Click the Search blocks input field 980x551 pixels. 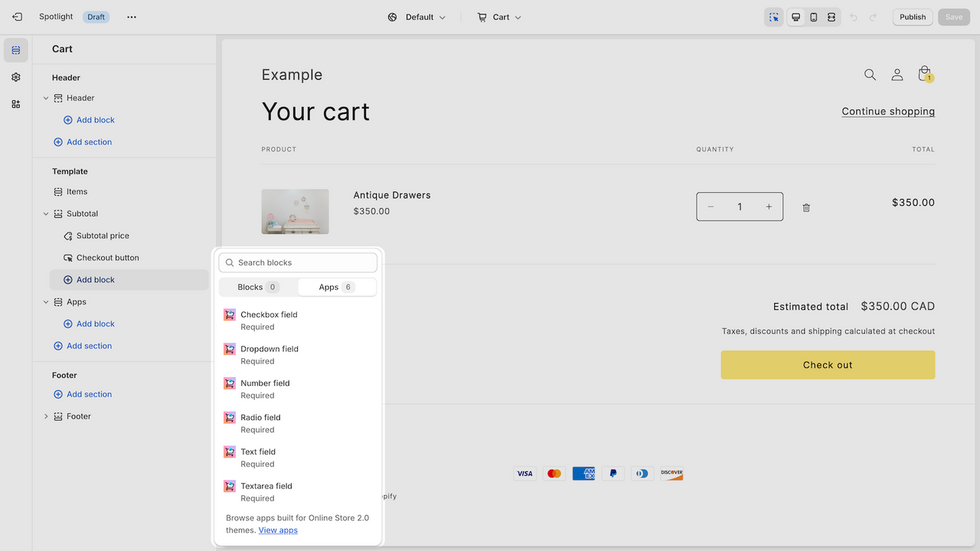(298, 262)
